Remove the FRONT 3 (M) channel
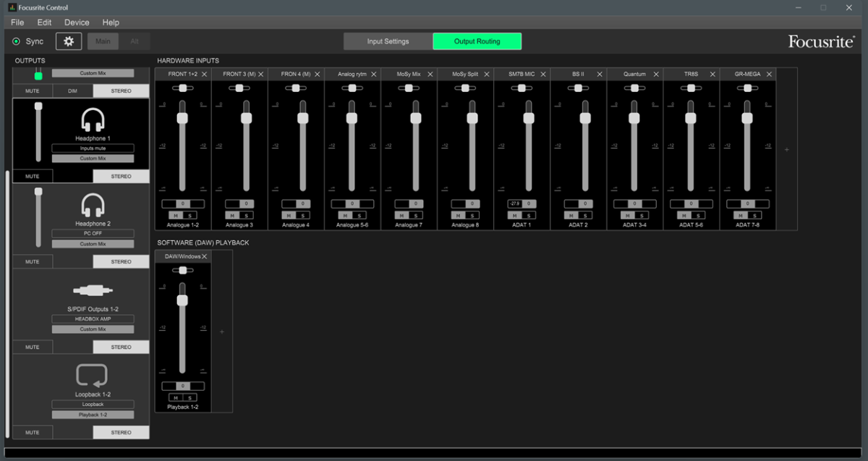Screen dimensions: 868x461 pyautogui.click(x=260, y=74)
